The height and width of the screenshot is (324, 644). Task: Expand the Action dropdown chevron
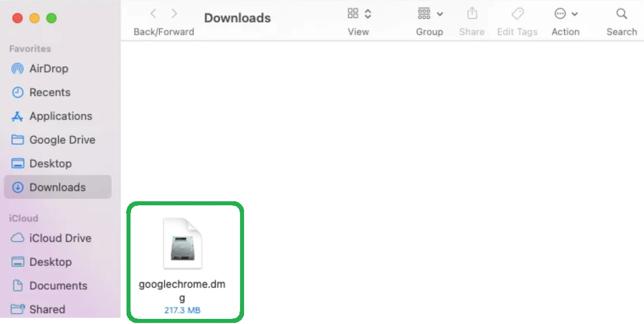pyautogui.click(x=575, y=14)
